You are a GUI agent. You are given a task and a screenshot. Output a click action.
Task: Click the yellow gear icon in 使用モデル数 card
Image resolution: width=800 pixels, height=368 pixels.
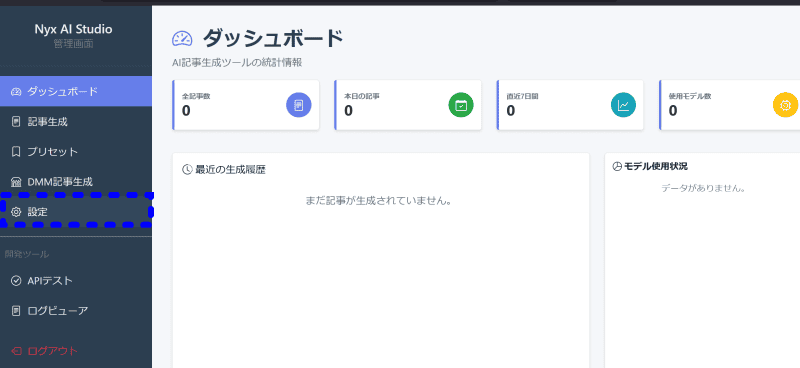click(785, 105)
